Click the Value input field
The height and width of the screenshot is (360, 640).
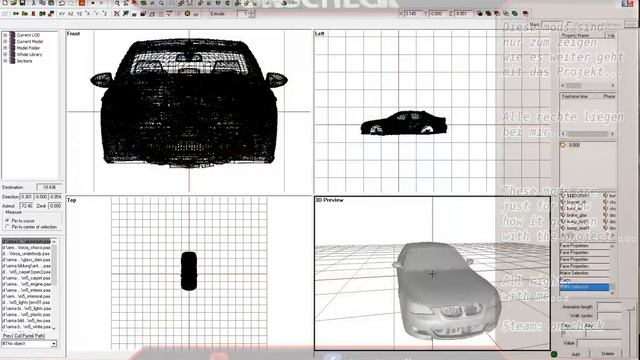(598, 343)
